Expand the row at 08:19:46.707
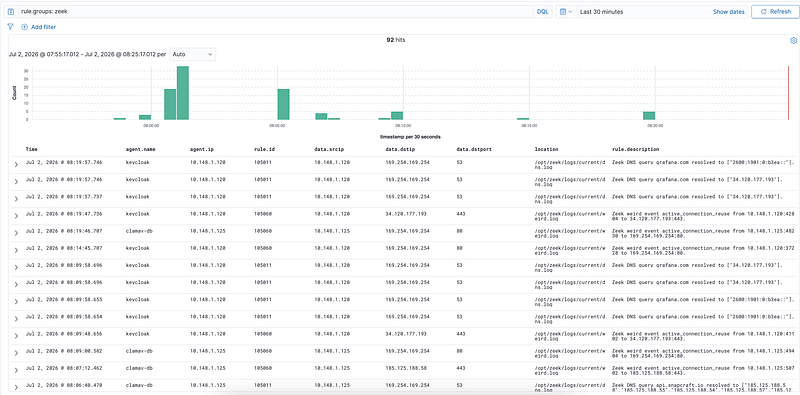This screenshot has width=800, height=395. (x=16, y=233)
